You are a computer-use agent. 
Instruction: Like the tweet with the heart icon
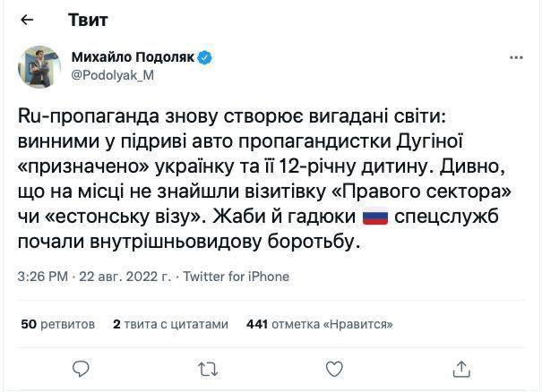point(334,368)
